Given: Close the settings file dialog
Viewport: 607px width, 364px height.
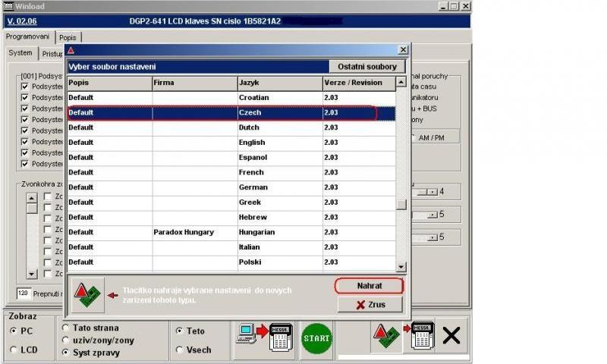Looking at the screenshot, I should click(402, 50).
